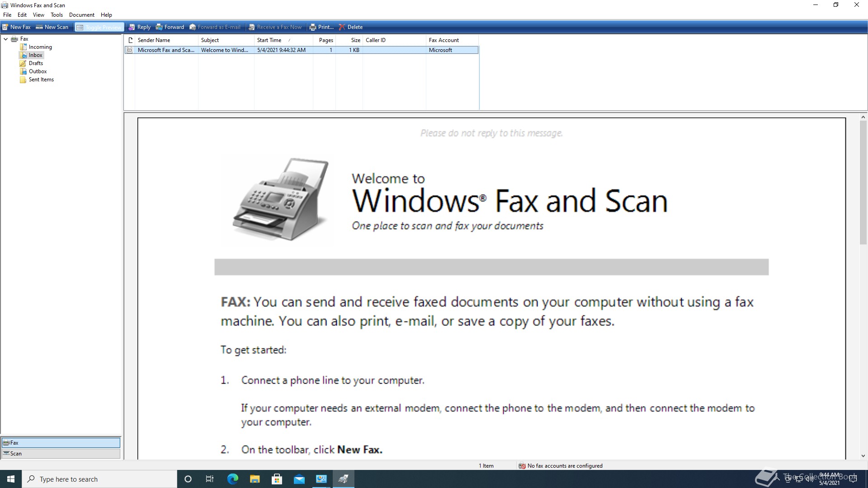
Task: Delete the selected fax
Action: pos(350,27)
